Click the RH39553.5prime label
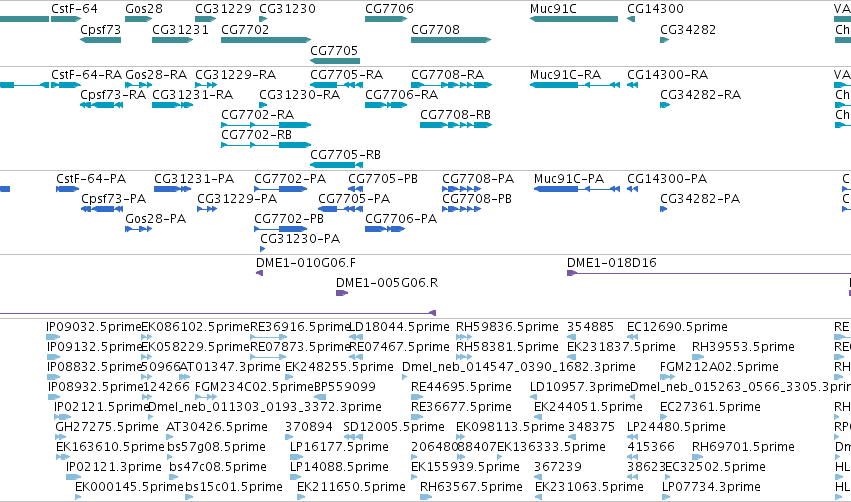851x502 pixels. [743, 347]
